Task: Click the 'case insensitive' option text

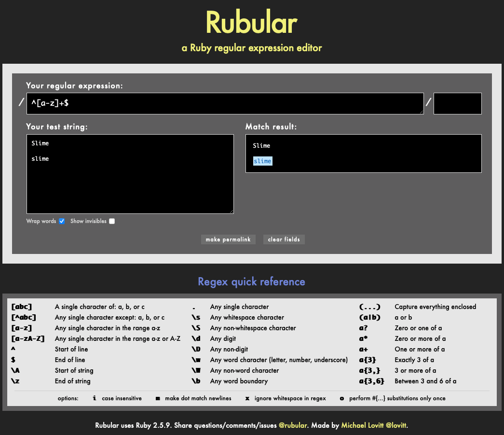Action: coord(122,398)
